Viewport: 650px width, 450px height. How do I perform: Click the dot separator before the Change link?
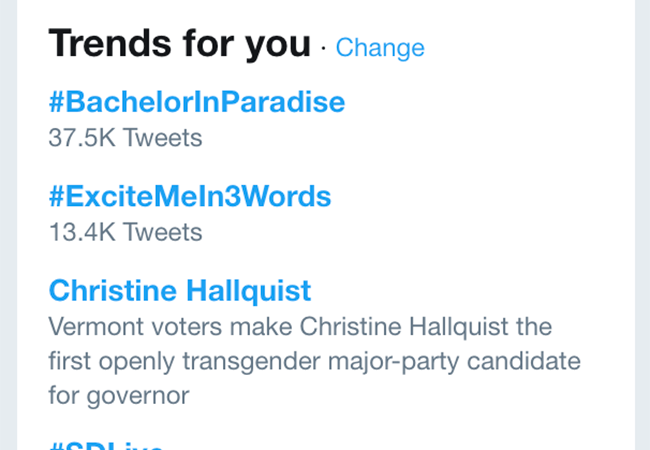coord(323,47)
